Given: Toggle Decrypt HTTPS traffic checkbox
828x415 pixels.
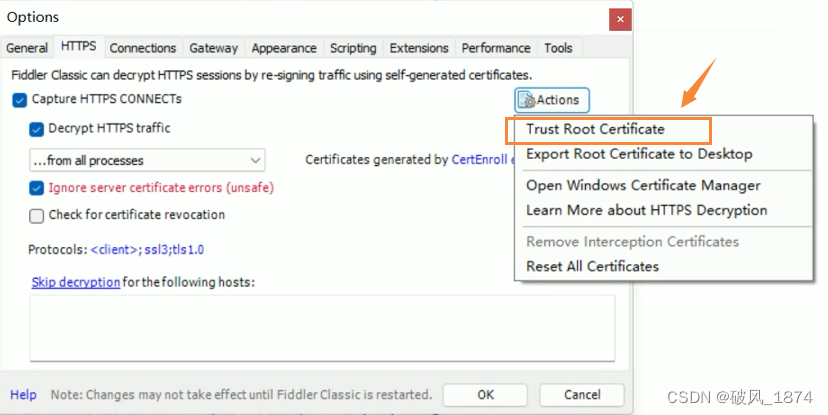Looking at the screenshot, I should point(36,129).
